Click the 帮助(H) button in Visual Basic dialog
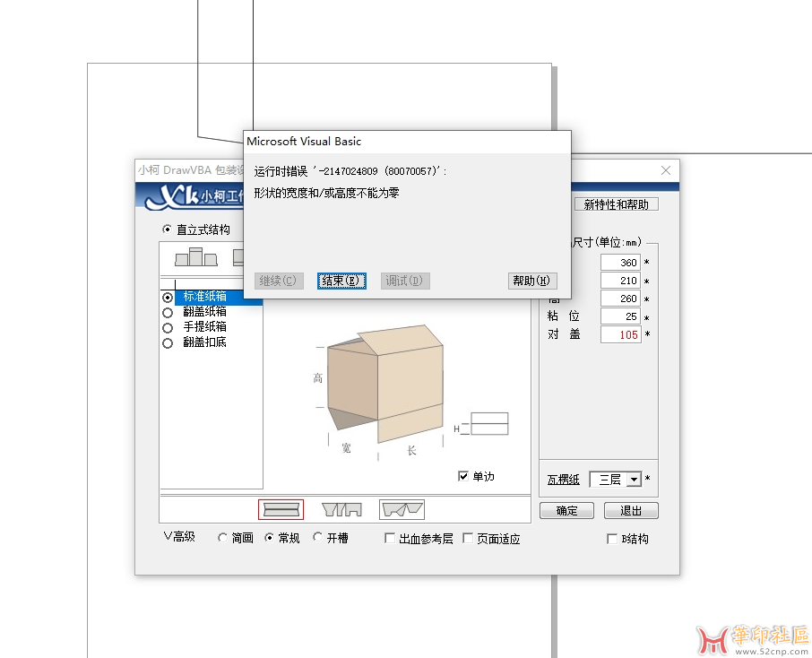 point(531,281)
